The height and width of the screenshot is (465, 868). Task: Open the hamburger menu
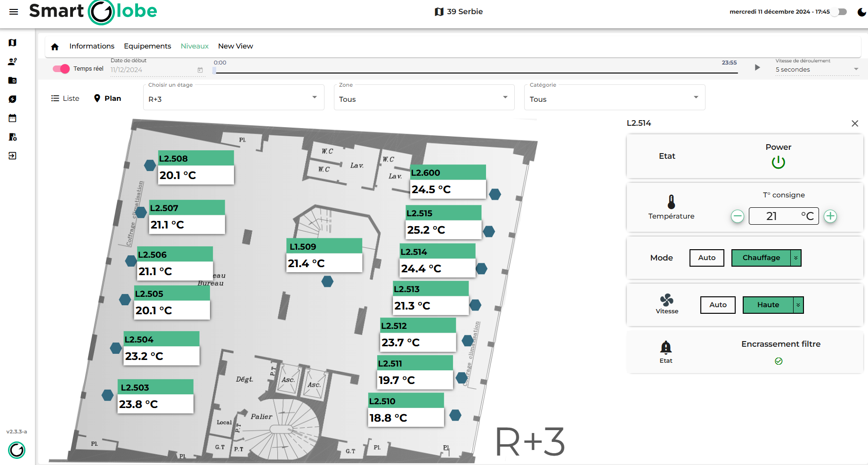(14, 12)
